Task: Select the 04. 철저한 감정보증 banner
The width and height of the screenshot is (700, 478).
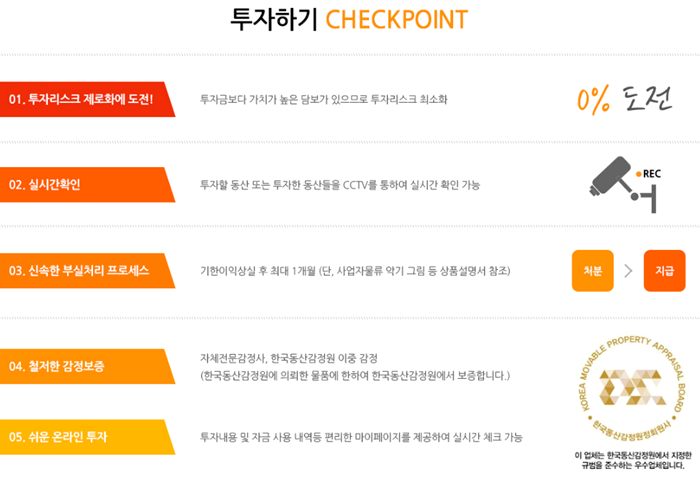Action: tap(88, 366)
